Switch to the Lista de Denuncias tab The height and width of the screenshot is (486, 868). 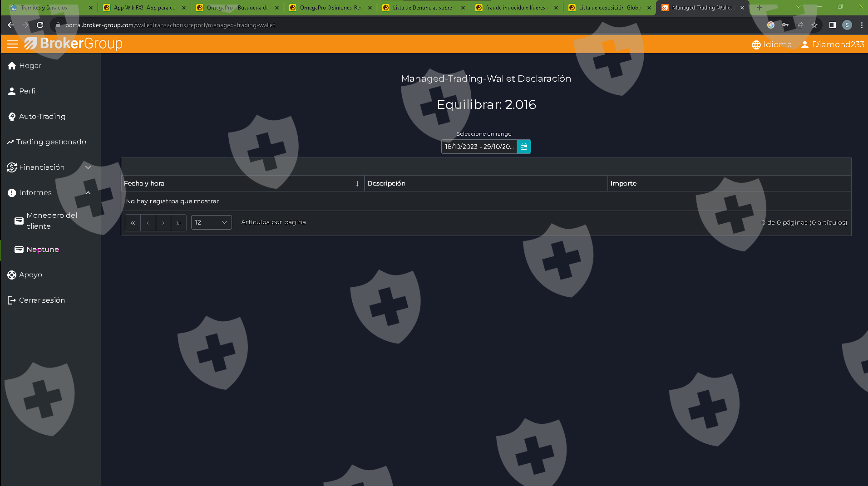click(424, 8)
